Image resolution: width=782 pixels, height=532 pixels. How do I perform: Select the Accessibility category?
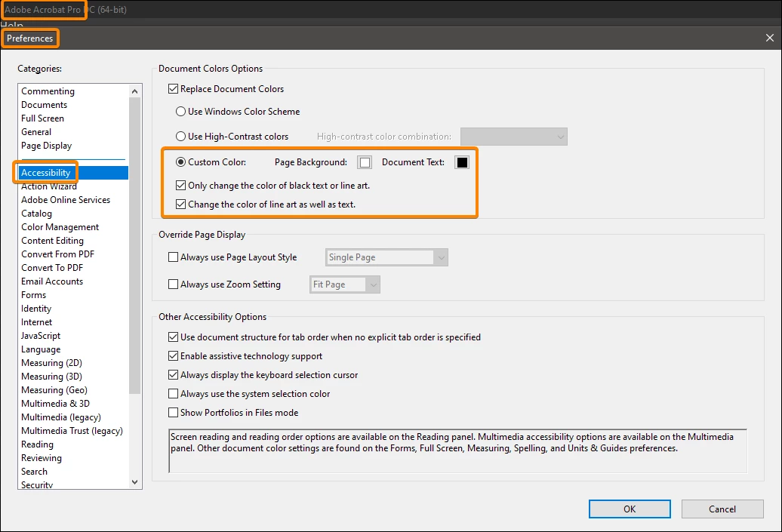pos(73,173)
